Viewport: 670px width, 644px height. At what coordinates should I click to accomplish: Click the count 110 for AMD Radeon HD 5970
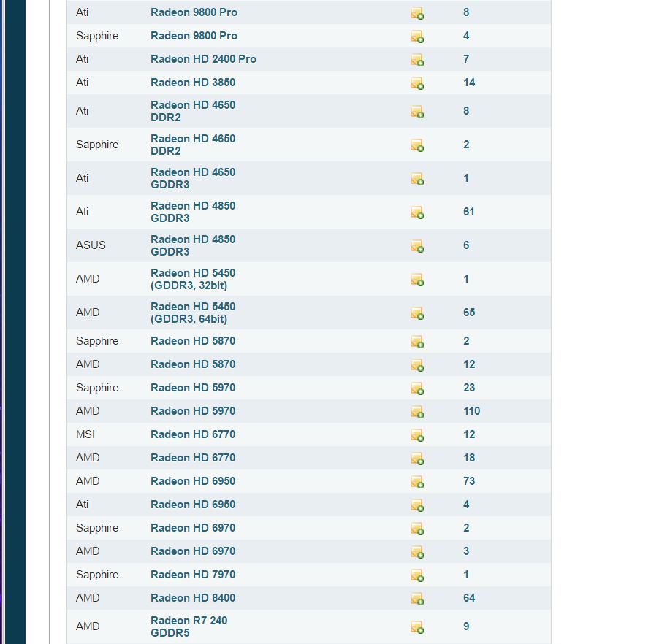[x=472, y=411]
